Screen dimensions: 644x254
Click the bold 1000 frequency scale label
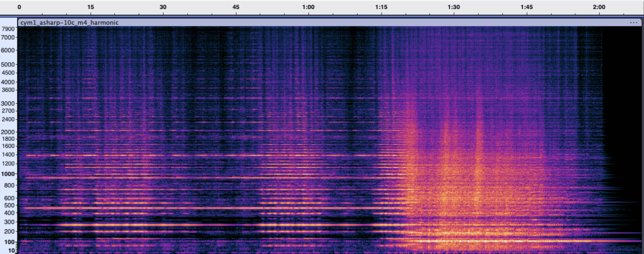click(x=8, y=174)
